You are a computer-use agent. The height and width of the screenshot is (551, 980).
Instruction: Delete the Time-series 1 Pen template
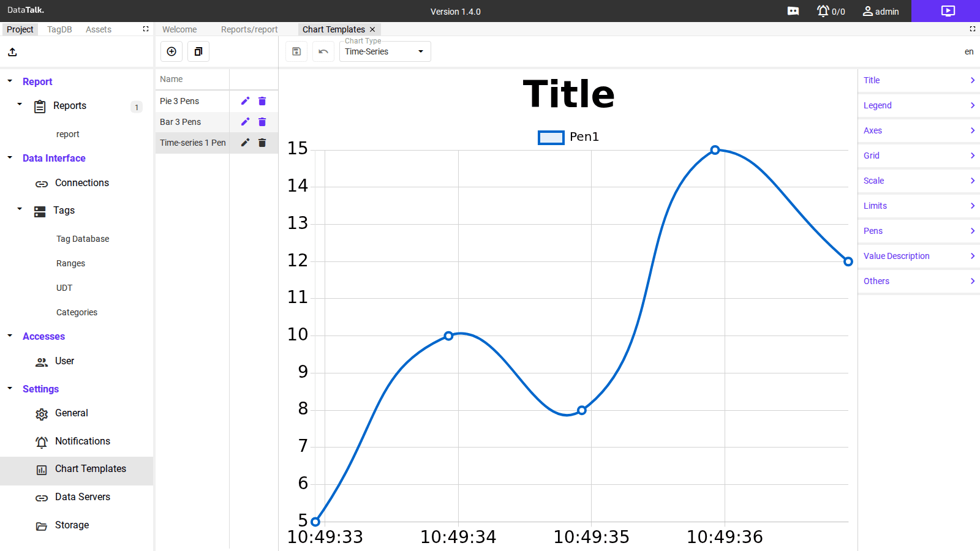pos(262,143)
